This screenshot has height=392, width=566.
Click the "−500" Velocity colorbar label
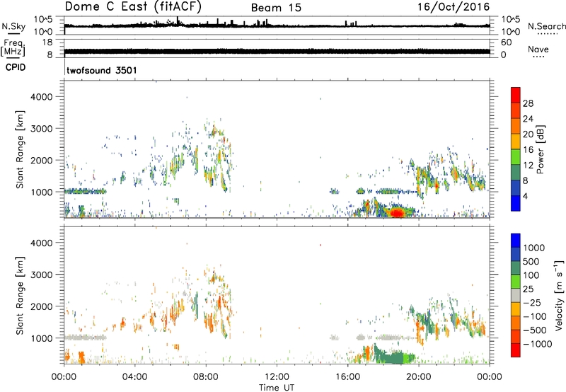tap(535, 330)
